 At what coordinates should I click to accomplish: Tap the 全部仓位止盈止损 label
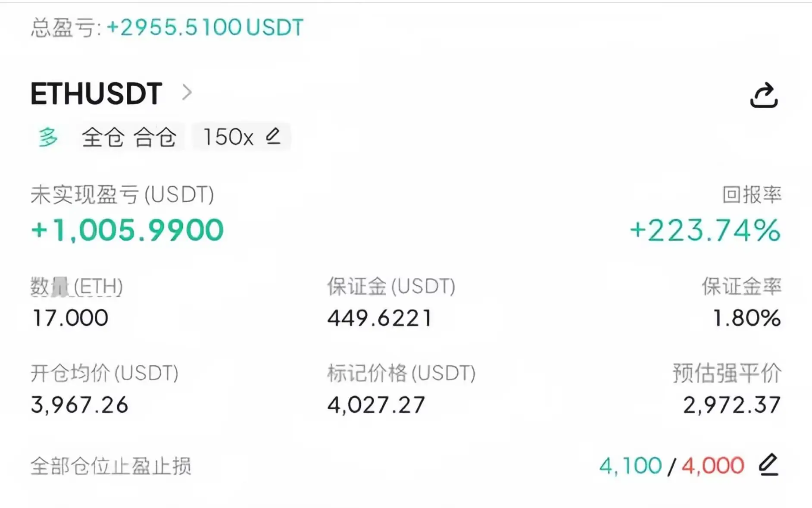pyautogui.click(x=111, y=466)
